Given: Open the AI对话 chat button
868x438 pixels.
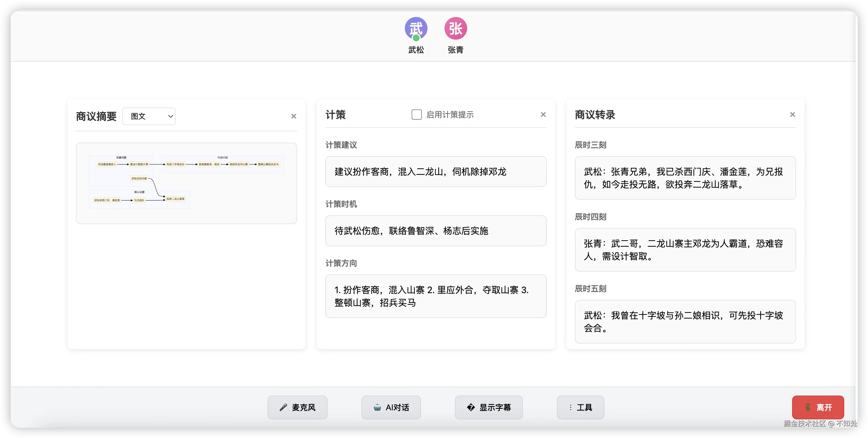Looking at the screenshot, I should click(x=391, y=407).
